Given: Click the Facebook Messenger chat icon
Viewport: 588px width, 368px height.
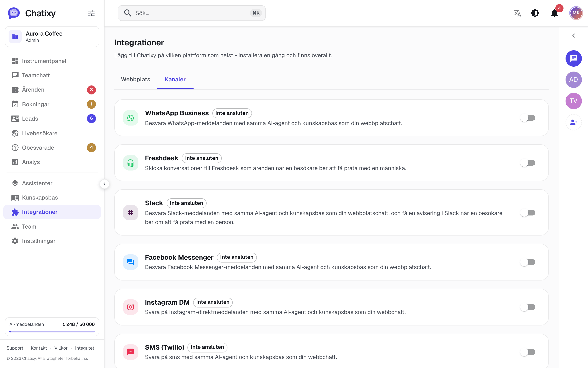Looking at the screenshot, I should (130, 262).
